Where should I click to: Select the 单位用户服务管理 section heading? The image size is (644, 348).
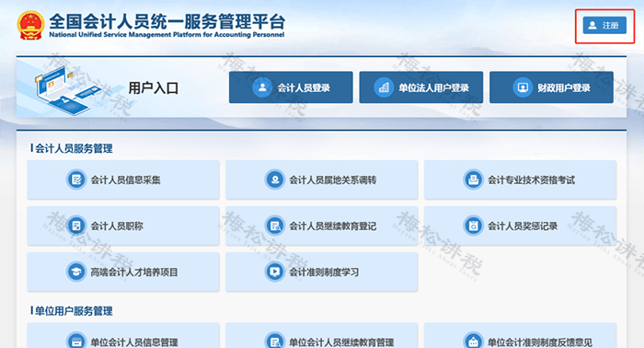click(74, 311)
